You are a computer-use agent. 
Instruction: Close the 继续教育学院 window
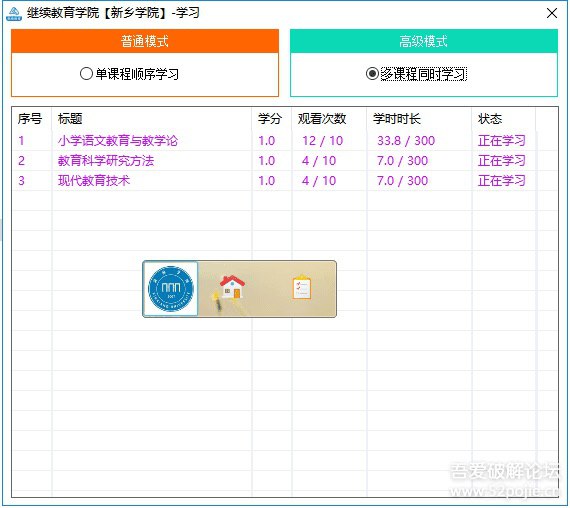coord(551,13)
